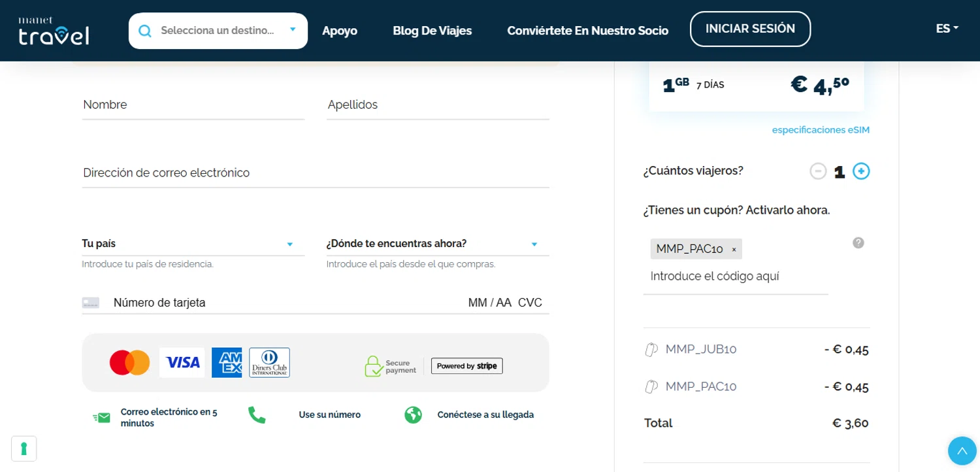Decrease traveler count with minus button
The height and width of the screenshot is (472, 980).
pos(818,171)
